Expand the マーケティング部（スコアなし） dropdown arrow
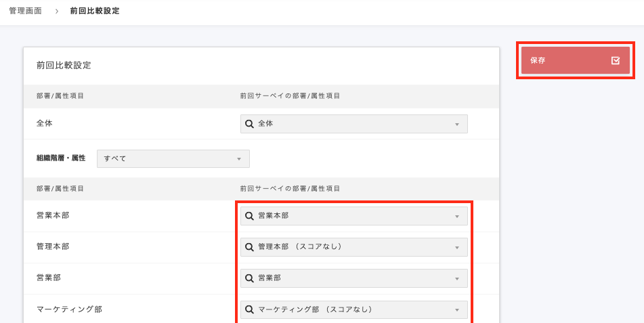This screenshot has width=644, height=323. click(x=456, y=310)
